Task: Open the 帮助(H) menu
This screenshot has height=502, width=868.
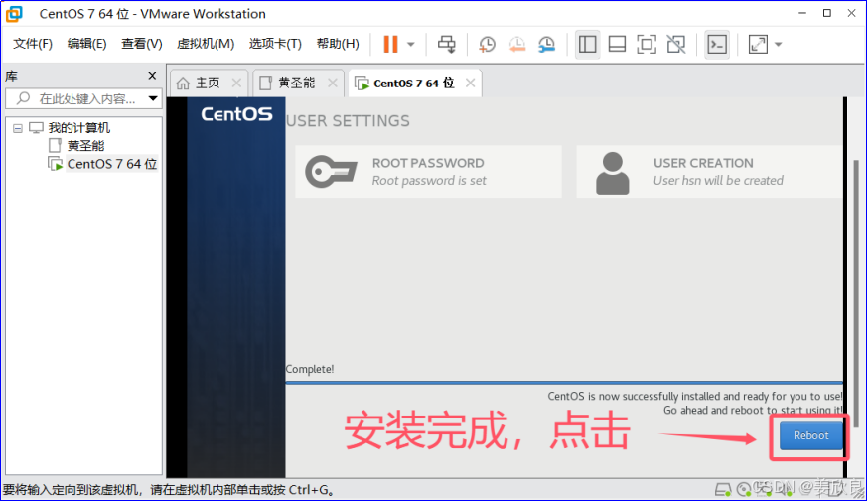Action: 338,44
